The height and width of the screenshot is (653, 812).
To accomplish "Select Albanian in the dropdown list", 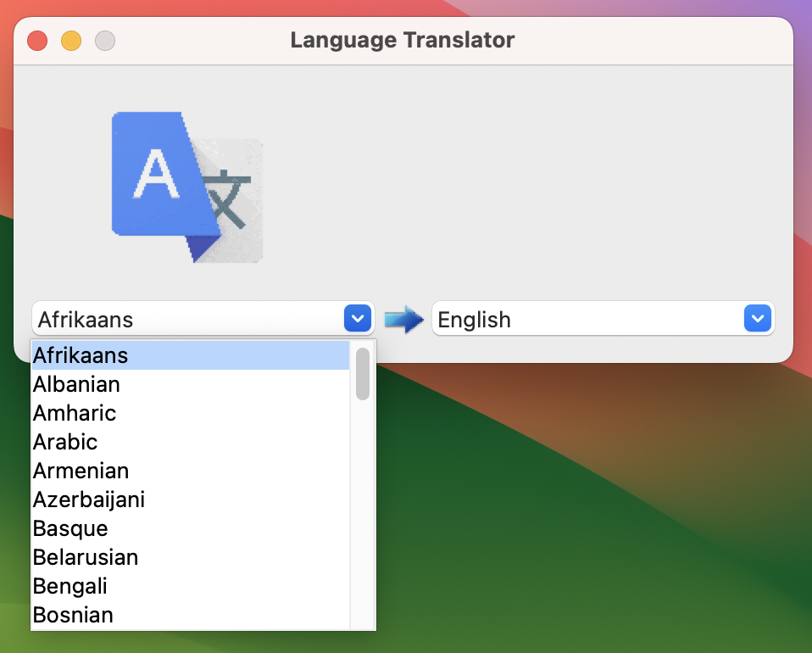I will coord(191,384).
